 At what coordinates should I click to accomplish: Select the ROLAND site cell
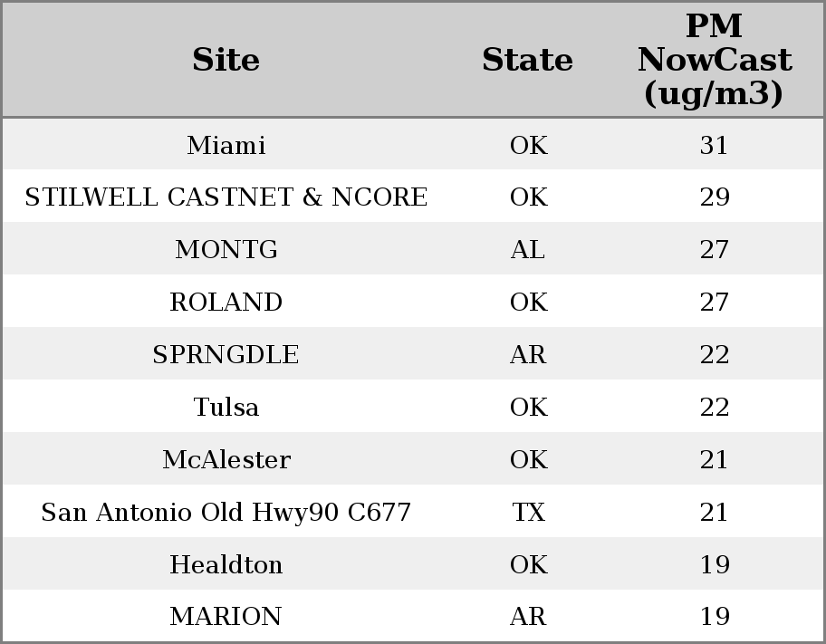pyautogui.click(x=226, y=303)
